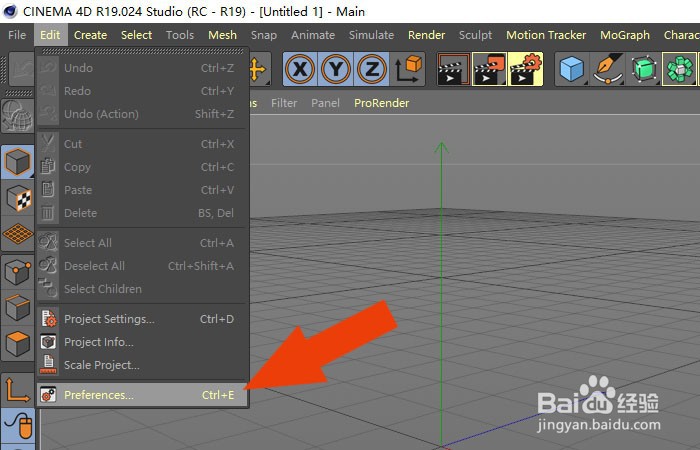This screenshot has width=700, height=450.
Task: Open the Select menu
Action: click(136, 35)
